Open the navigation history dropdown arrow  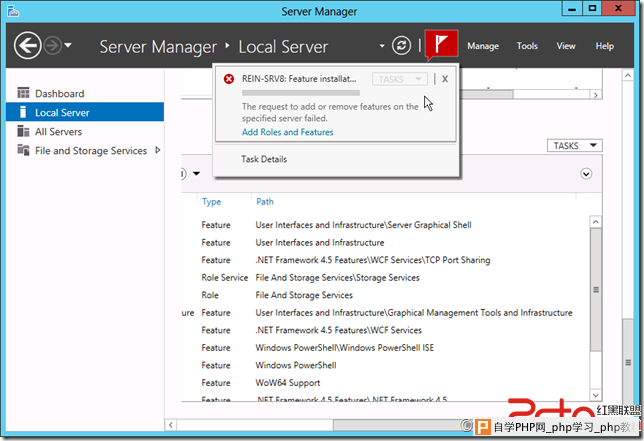68,45
